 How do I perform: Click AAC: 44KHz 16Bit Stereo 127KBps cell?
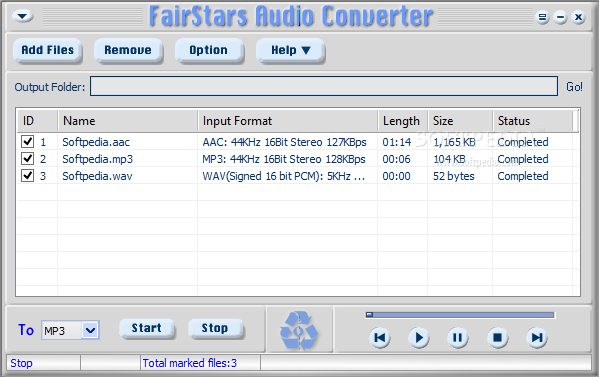(284, 142)
